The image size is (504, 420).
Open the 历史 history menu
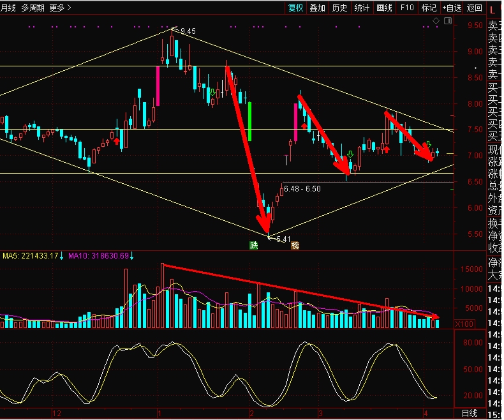point(339,8)
